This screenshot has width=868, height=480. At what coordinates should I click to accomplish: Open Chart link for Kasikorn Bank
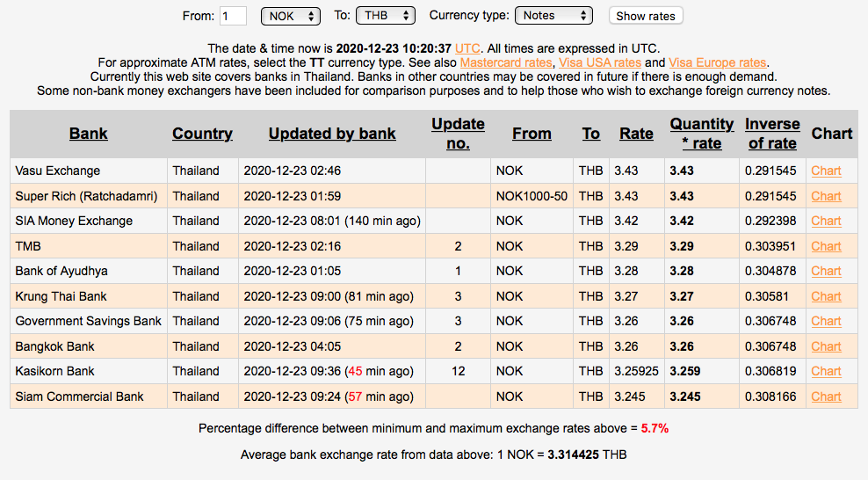pyautogui.click(x=826, y=371)
